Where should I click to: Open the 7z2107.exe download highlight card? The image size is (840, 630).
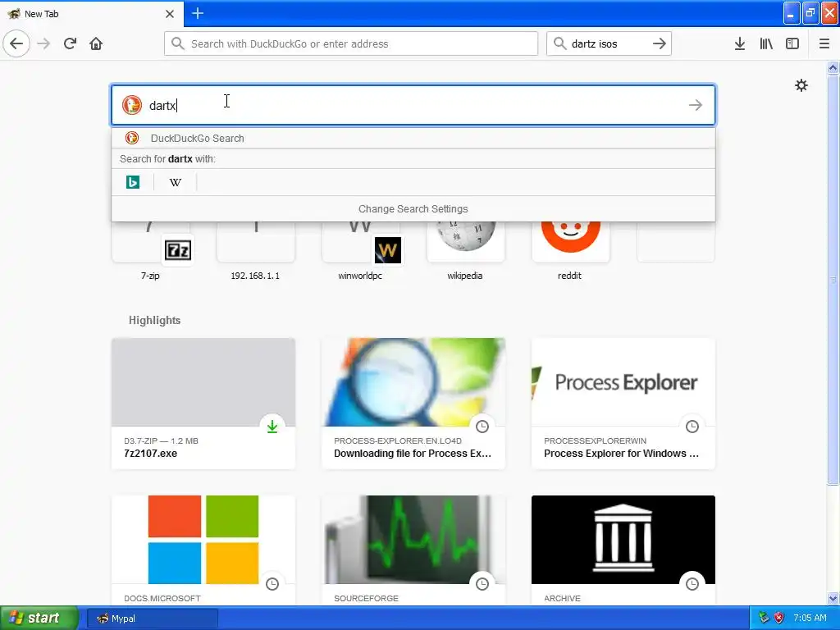(x=203, y=404)
